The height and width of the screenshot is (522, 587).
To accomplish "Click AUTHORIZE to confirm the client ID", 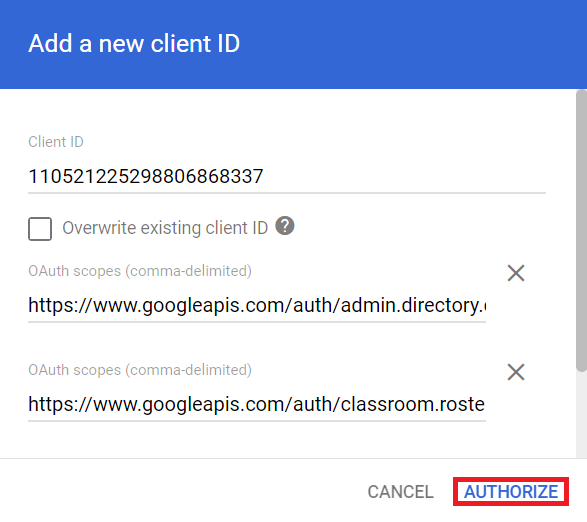I will tap(511, 492).
